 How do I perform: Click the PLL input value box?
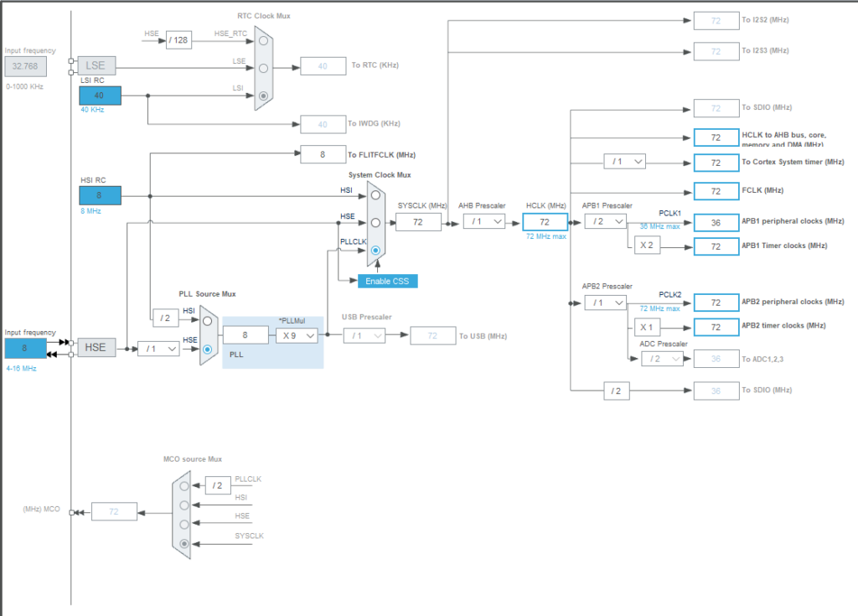pyautogui.click(x=246, y=335)
